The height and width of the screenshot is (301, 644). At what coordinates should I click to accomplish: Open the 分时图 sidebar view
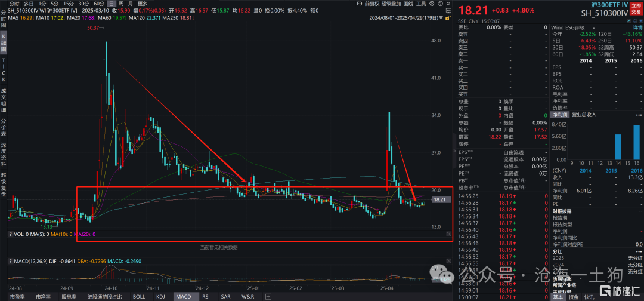tap(4, 20)
